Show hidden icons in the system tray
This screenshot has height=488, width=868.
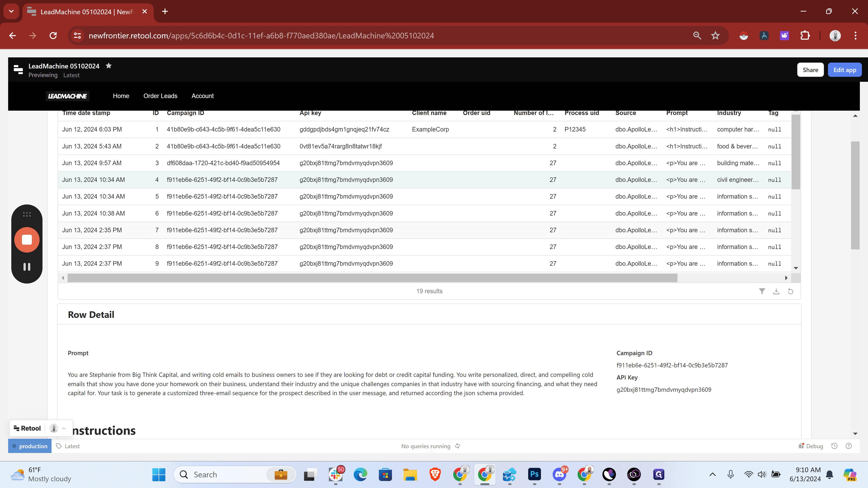pyautogui.click(x=713, y=474)
